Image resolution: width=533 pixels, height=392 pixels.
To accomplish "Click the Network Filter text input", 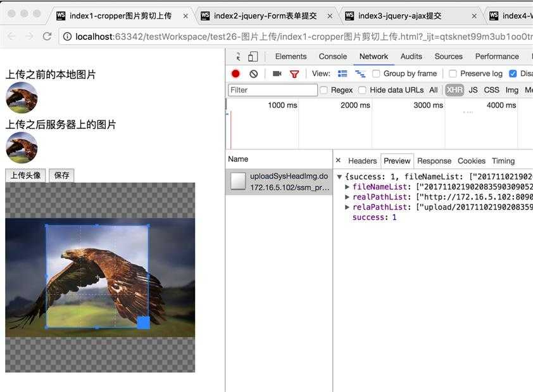I will (273, 90).
